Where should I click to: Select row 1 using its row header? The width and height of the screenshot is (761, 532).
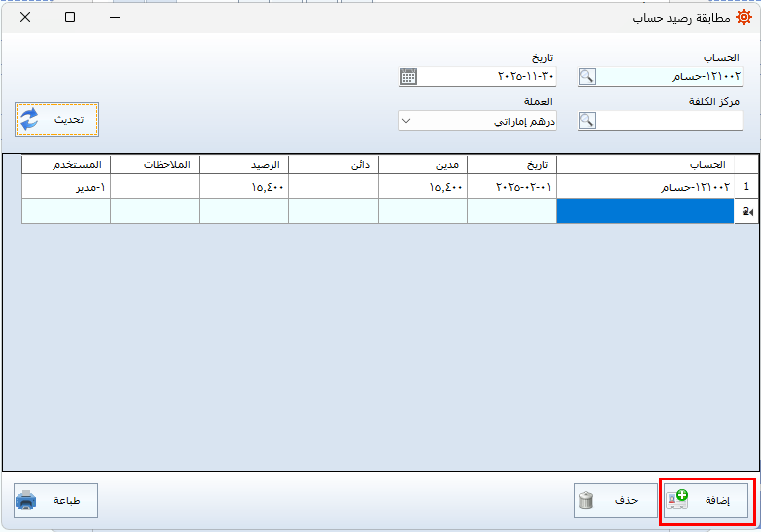[746, 186]
